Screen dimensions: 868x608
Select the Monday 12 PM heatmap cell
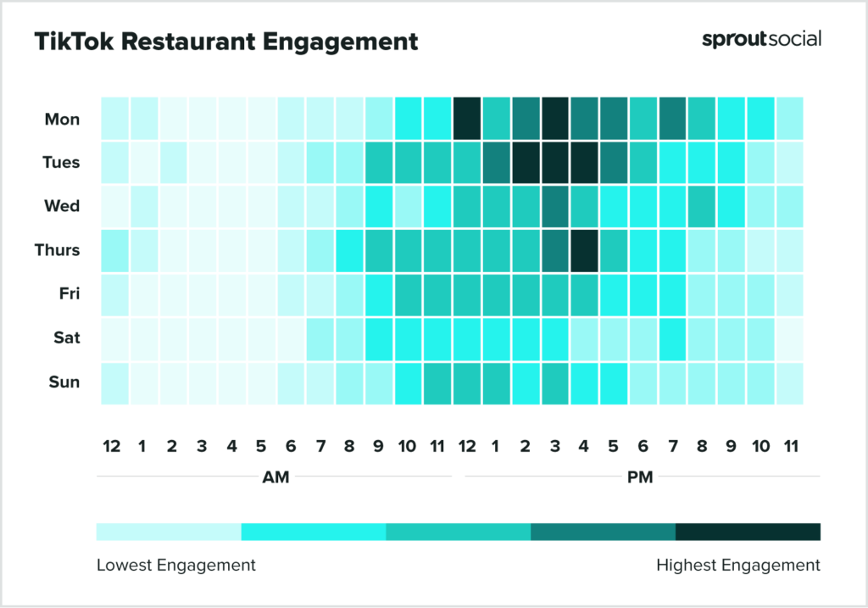tap(466, 119)
